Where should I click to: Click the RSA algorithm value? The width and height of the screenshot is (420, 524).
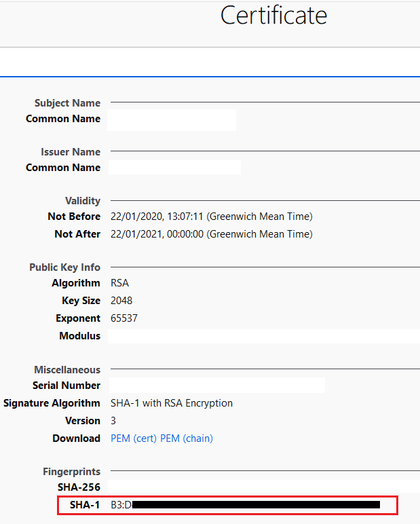(x=119, y=283)
